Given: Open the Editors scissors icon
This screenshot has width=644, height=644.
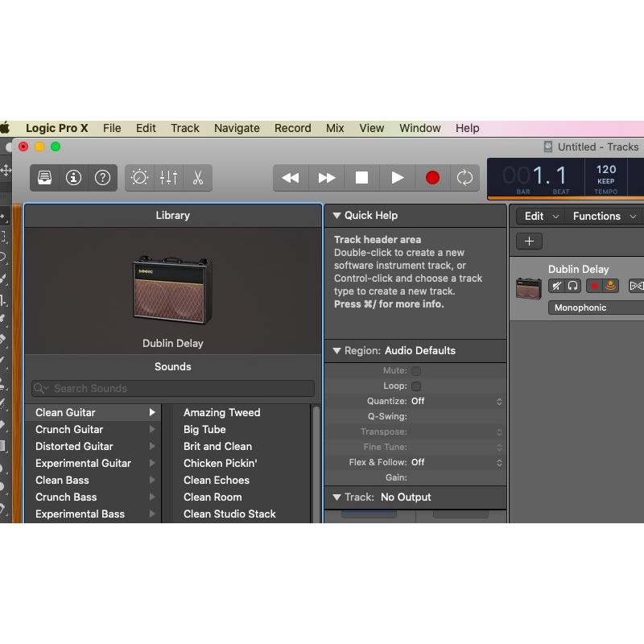Looking at the screenshot, I should [x=196, y=178].
